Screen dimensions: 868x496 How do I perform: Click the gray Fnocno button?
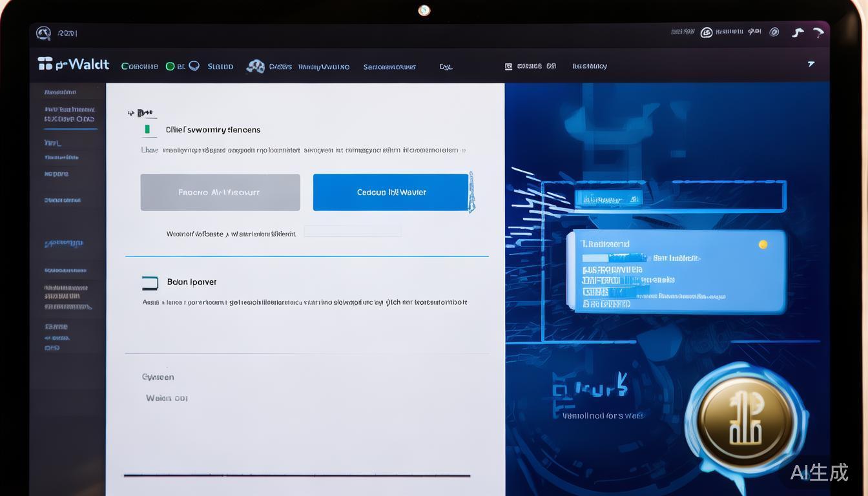[220, 192]
